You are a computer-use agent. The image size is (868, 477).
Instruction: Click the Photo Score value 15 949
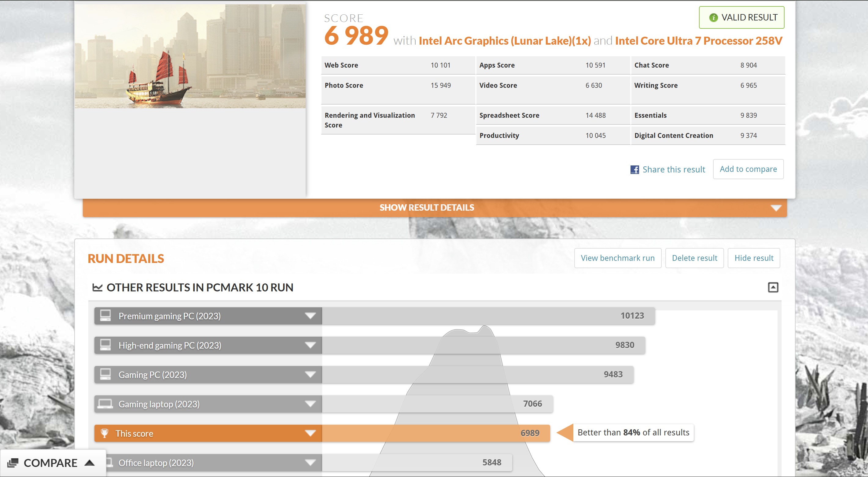tap(440, 86)
